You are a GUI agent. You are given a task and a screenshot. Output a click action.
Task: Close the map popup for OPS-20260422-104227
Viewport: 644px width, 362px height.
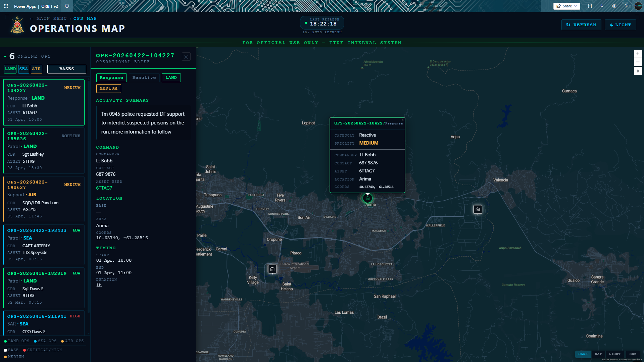(x=403, y=120)
